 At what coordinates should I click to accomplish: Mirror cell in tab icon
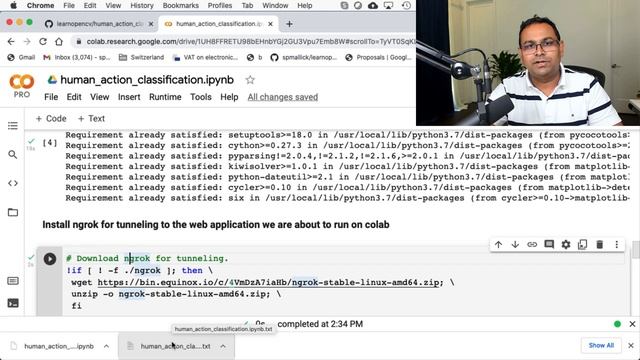pos(582,244)
